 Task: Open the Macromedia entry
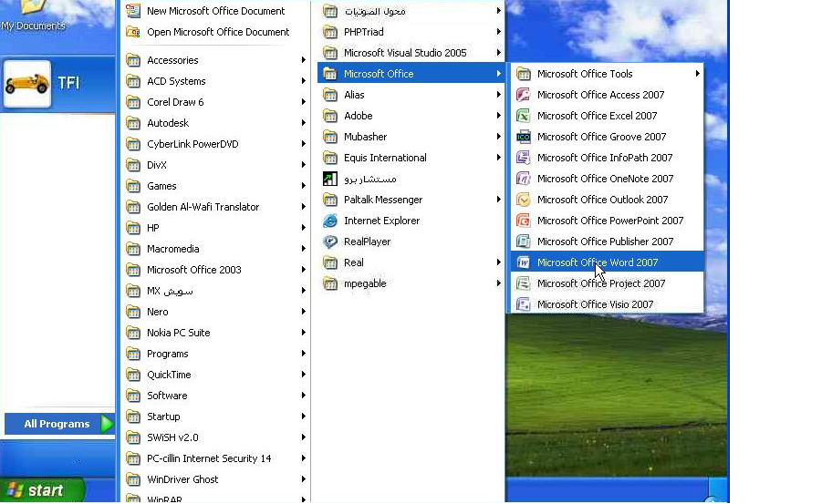tap(216, 249)
